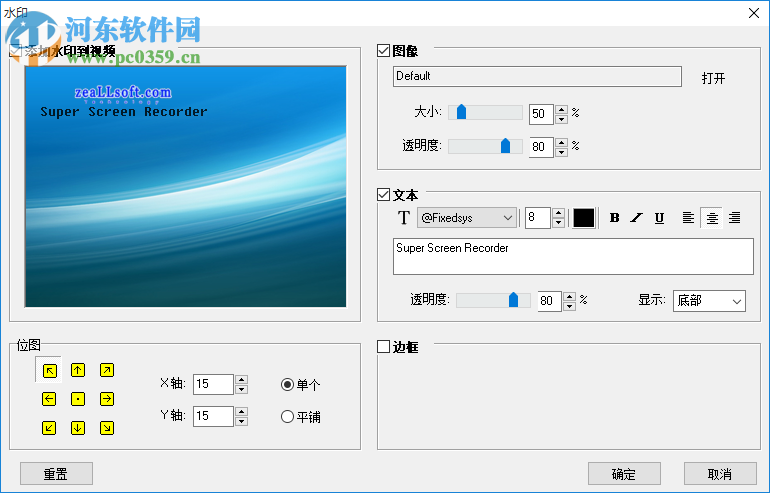The height and width of the screenshot is (493, 770).
Task: Select bottom-center watermark position arrow
Action: click(78, 428)
